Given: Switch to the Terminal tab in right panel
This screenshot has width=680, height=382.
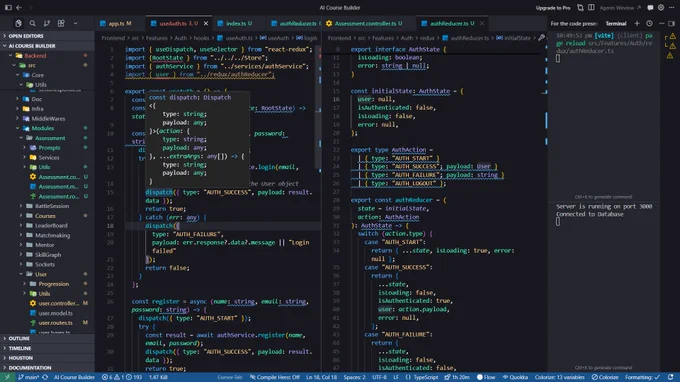Looking at the screenshot, I should 616,23.
